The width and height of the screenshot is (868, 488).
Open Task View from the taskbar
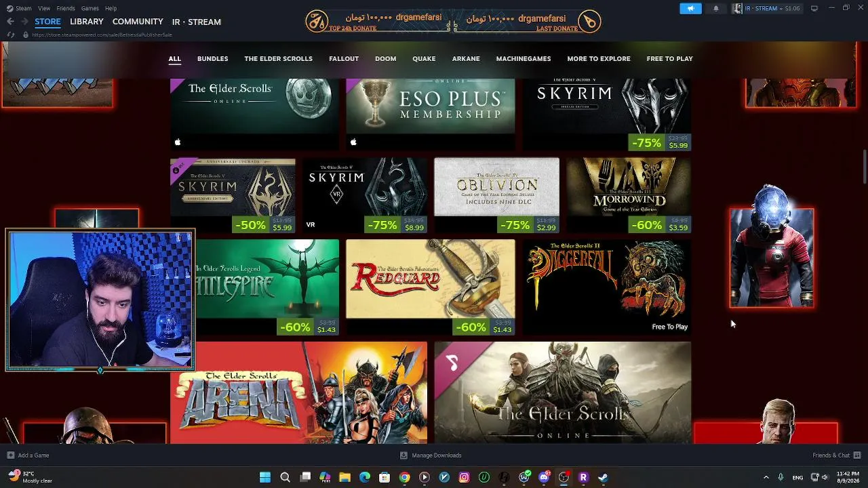pyautogui.click(x=305, y=477)
